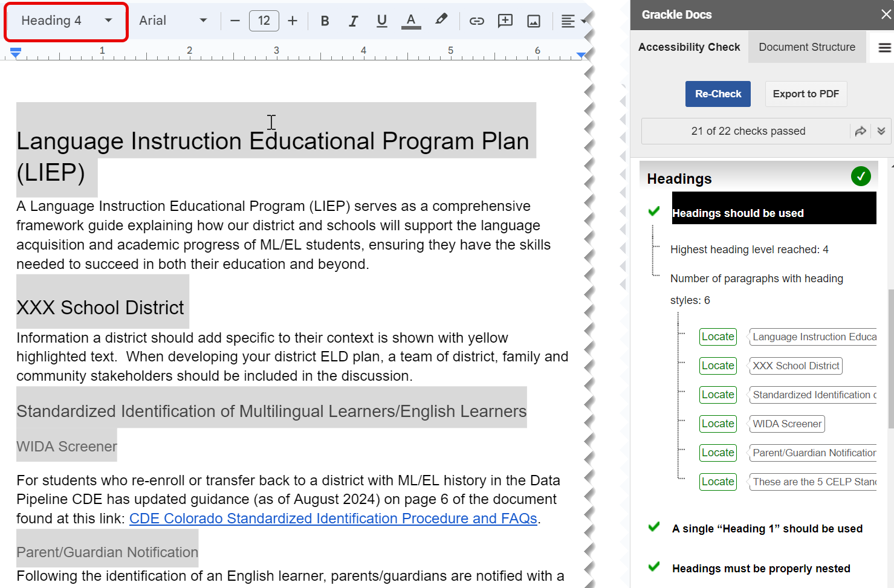Open the Arial font family dropdown
This screenshot has height=588, width=894.
(x=173, y=21)
